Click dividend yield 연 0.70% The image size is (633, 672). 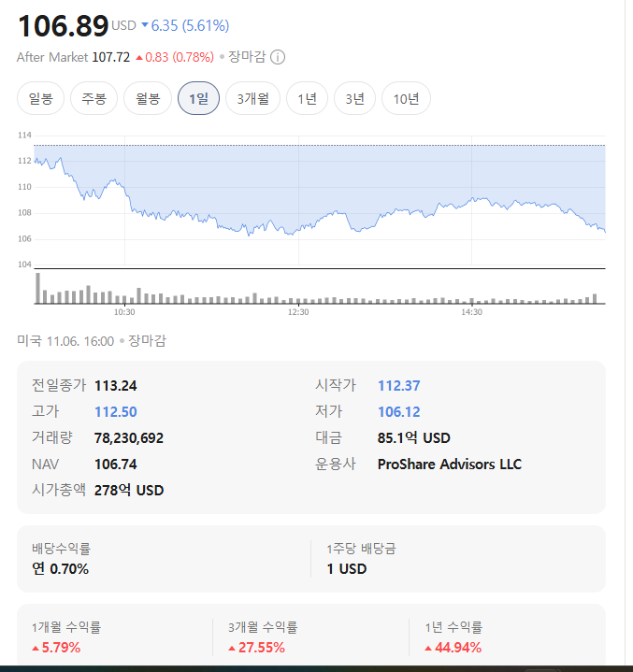[61, 568]
